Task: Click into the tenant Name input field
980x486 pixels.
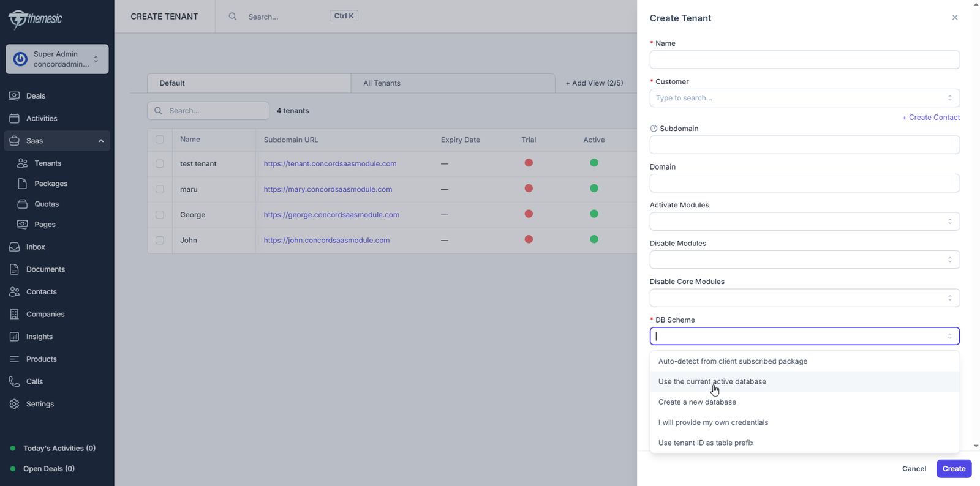Action: 804,60
